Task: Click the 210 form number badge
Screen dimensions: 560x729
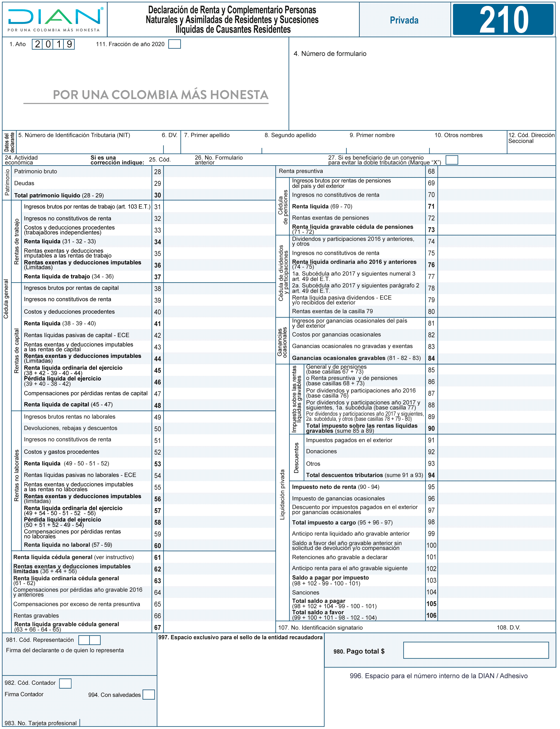Action: click(x=503, y=19)
